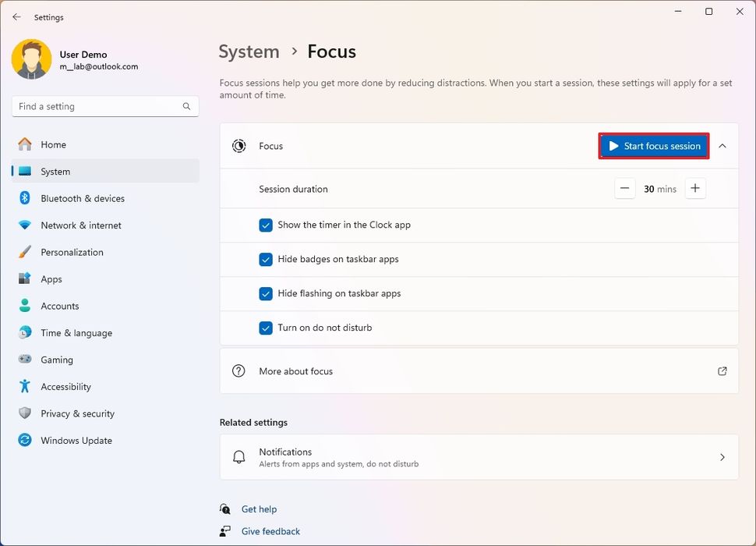Viewport: 756px width, 546px height.
Task: Open your account via the avatar picture
Action: pyautogui.click(x=31, y=58)
